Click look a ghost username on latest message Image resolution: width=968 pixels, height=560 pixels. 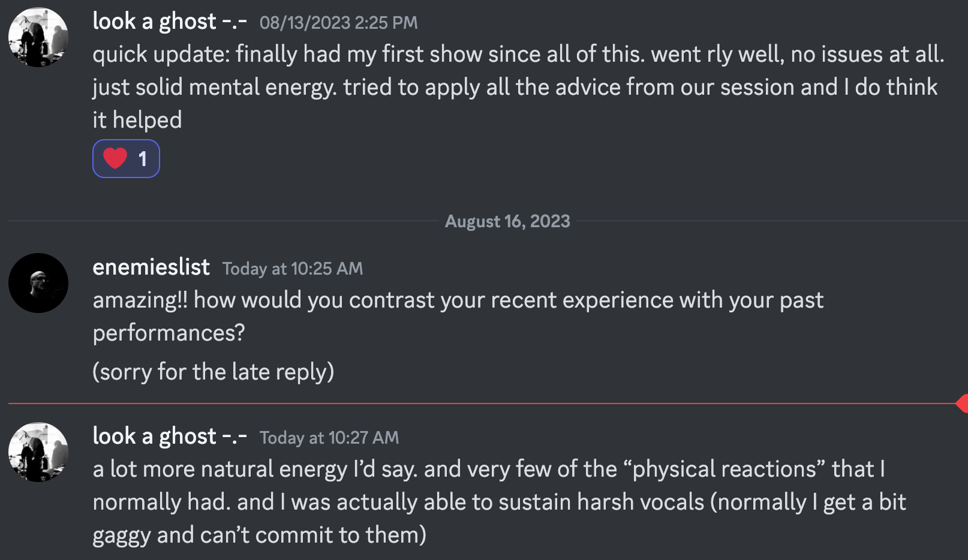click(170, 436)
